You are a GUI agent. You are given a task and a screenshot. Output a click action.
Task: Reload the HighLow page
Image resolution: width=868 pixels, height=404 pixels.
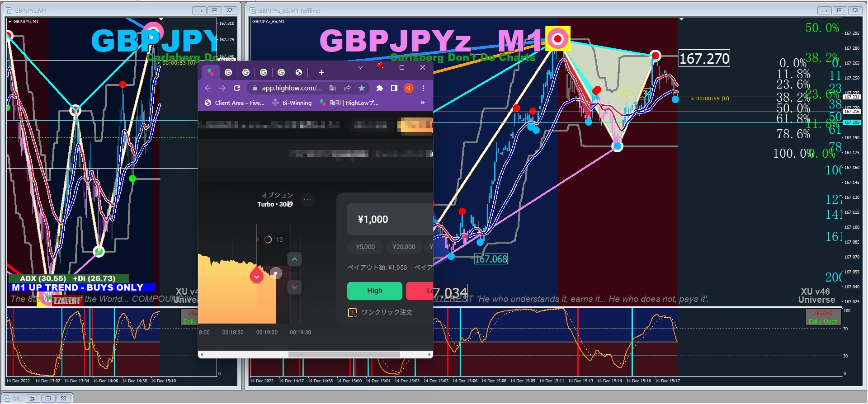pos(237,88)
